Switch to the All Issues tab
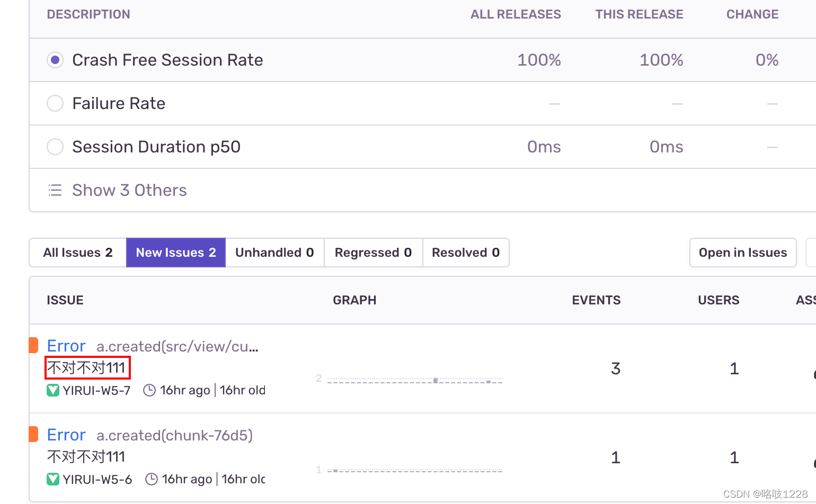This screenshot has height=504, width=816. (x=78, y=253)
